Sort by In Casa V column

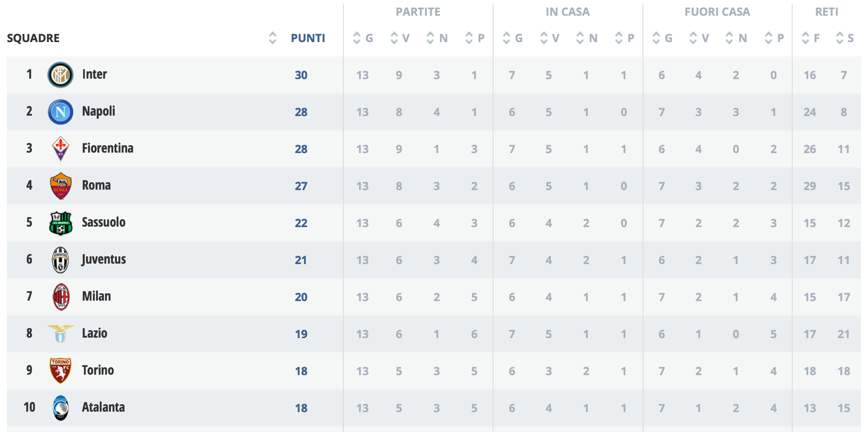544,38
